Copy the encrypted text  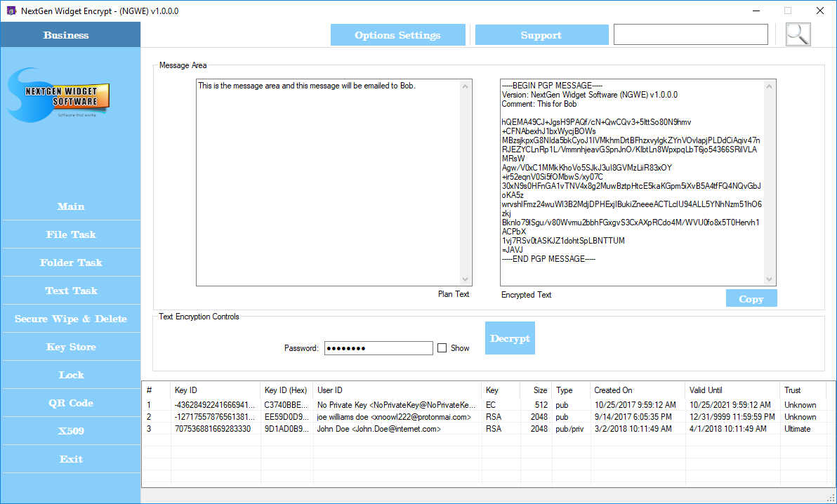tap(751, 298)
